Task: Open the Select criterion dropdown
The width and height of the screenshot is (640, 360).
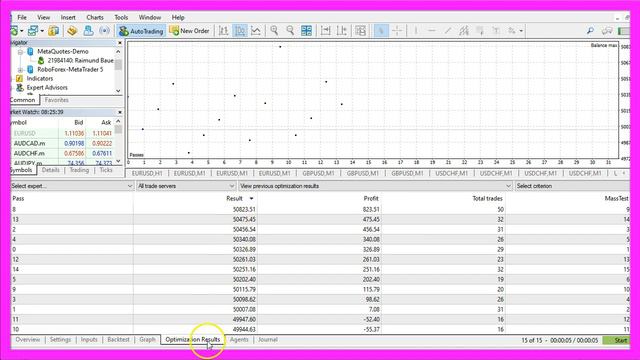Action: click(x=572, y=186)
